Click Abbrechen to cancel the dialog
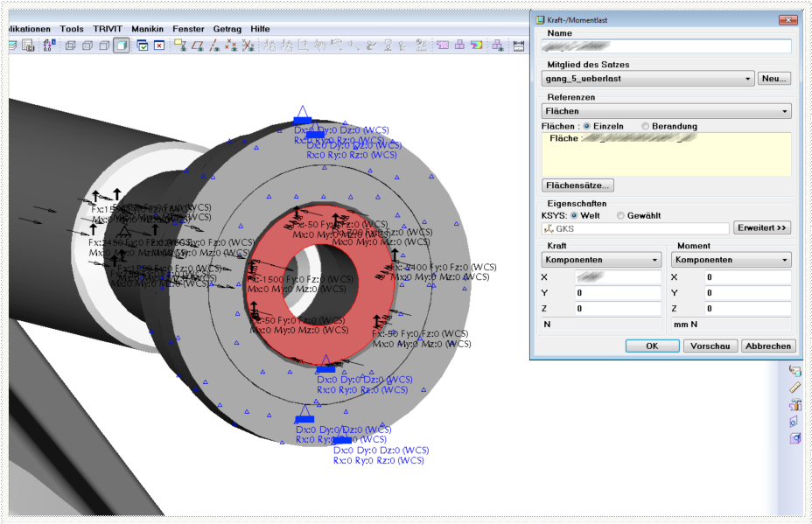This screenshot has height=524, width=812. coord(768,346)
